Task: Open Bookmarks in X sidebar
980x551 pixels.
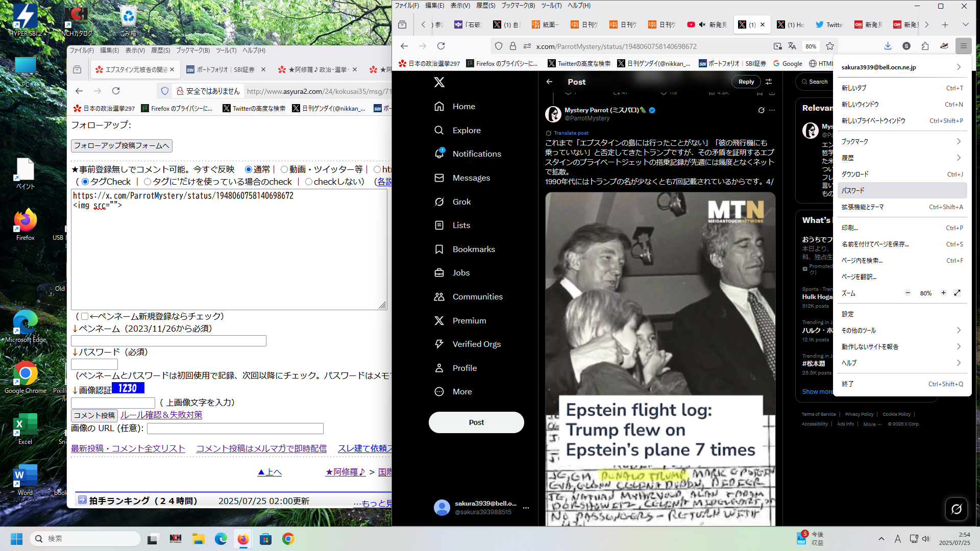Action: 464,249
